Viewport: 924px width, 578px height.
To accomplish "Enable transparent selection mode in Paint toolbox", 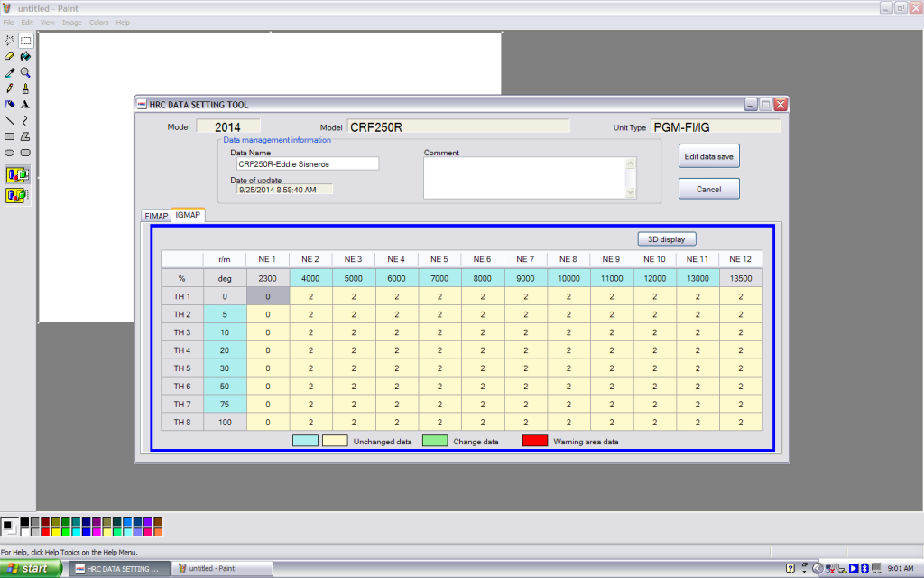I will click(16, 195).
